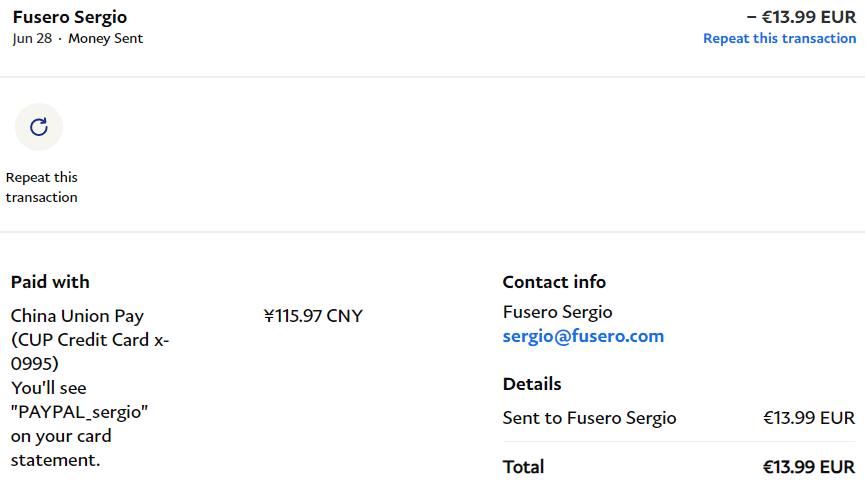Click the circular repeat arrow icon

coord(39,127)
